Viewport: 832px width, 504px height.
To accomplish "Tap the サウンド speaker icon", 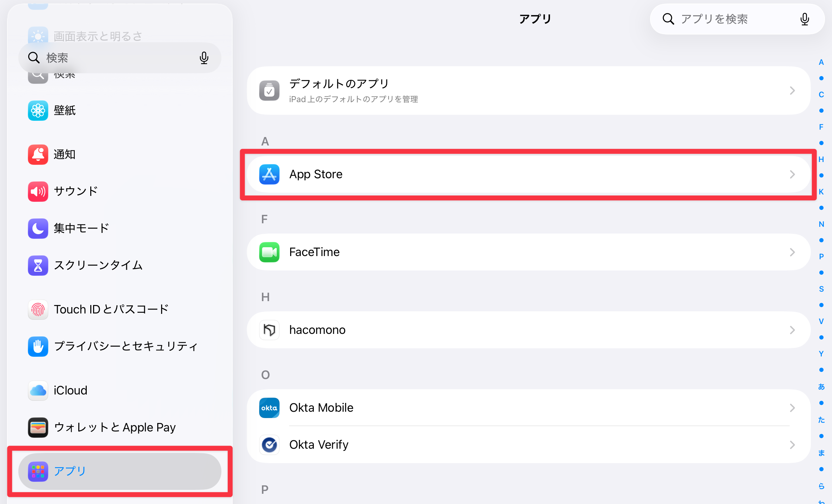I will tap(38, 192).
